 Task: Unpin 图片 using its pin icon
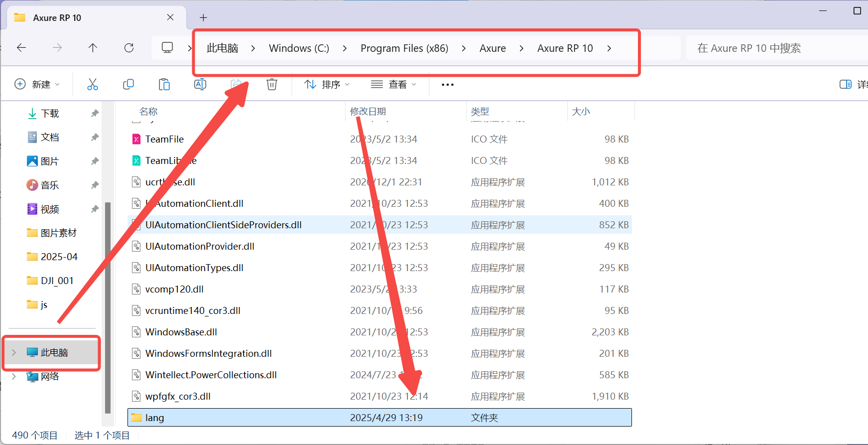(x=95, y=161)
